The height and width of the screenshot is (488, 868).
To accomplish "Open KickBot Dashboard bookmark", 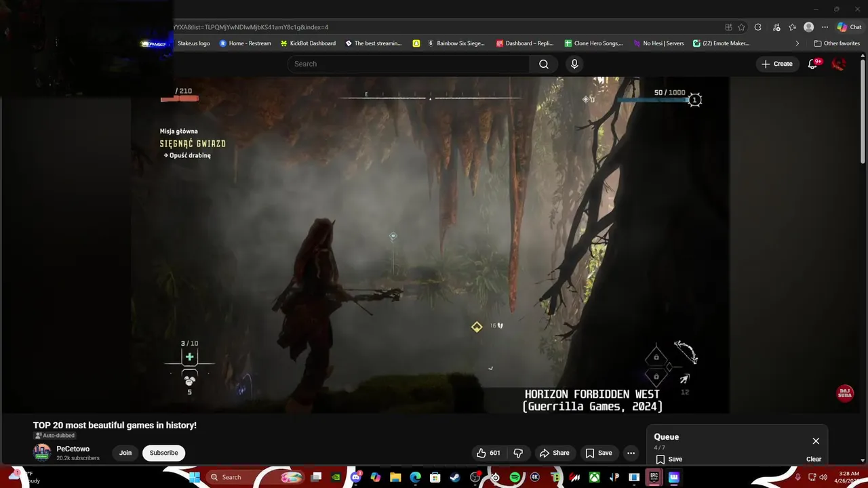I will point(308,43).
